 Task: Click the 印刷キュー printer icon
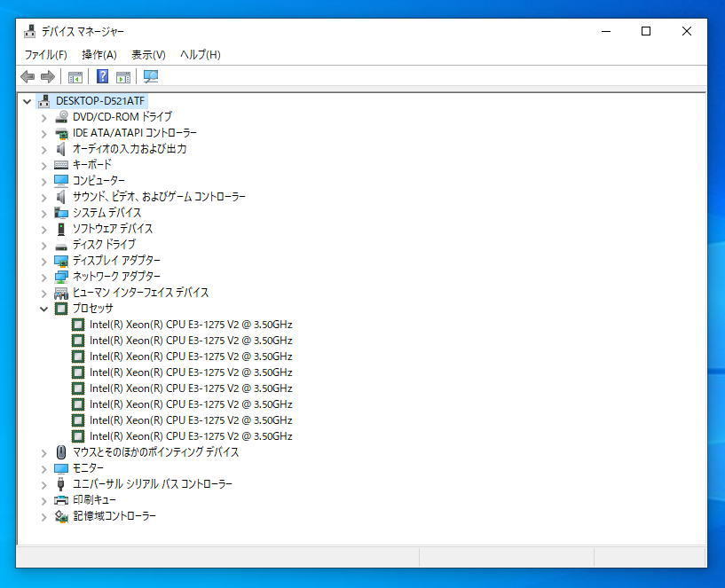[x=61, y=500]
